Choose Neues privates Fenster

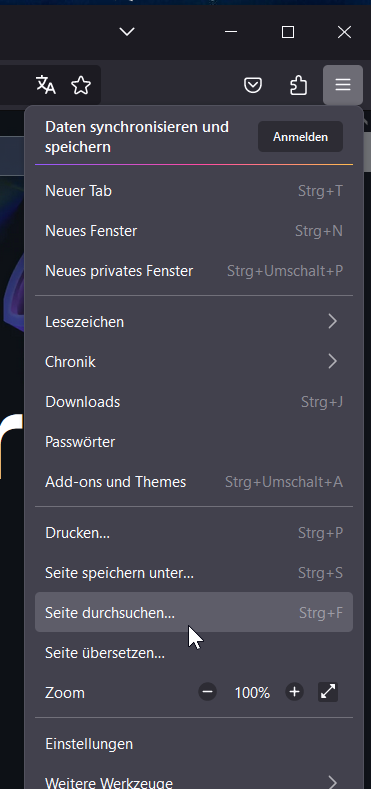click(194, 271)
